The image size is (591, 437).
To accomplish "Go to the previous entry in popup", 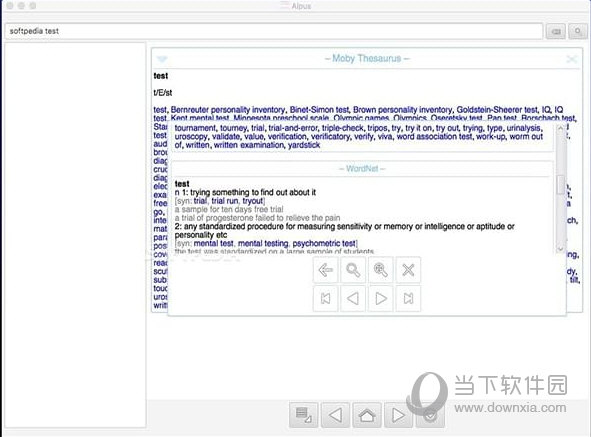I will (353, 299).
